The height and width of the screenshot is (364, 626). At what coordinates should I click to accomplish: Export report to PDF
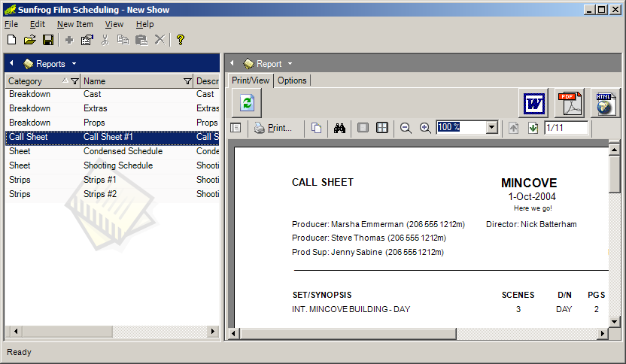click(x=570, y=103)
